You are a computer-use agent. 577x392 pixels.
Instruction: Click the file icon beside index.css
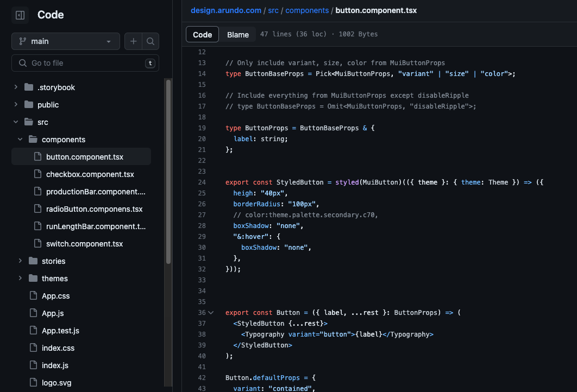tap(33, 347)
